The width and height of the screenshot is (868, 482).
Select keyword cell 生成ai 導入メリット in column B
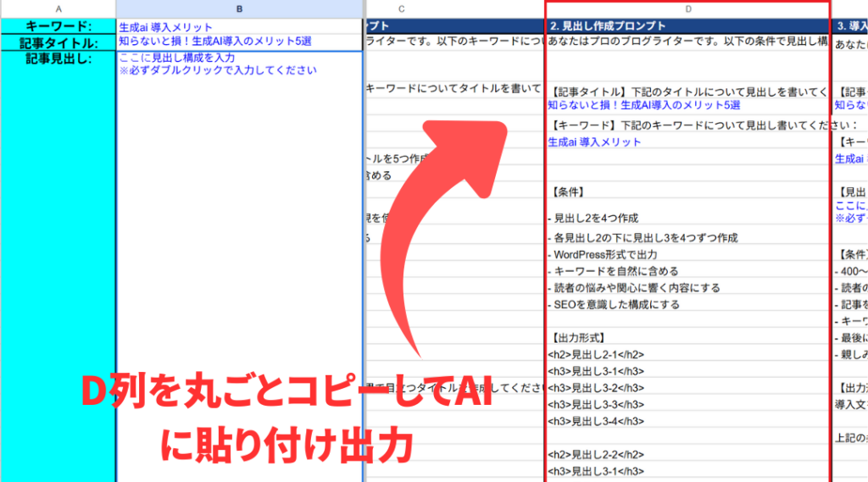pos(166,27)
